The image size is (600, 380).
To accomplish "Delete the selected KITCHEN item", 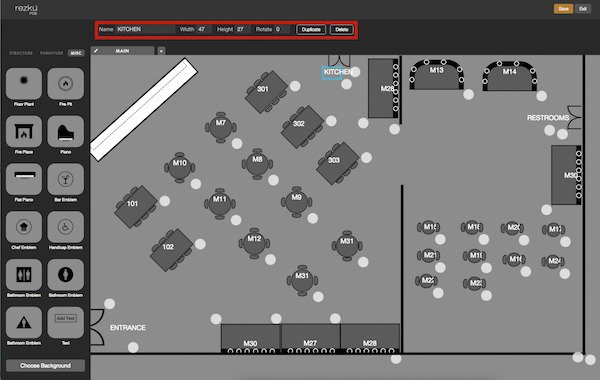I will [342, 29].
